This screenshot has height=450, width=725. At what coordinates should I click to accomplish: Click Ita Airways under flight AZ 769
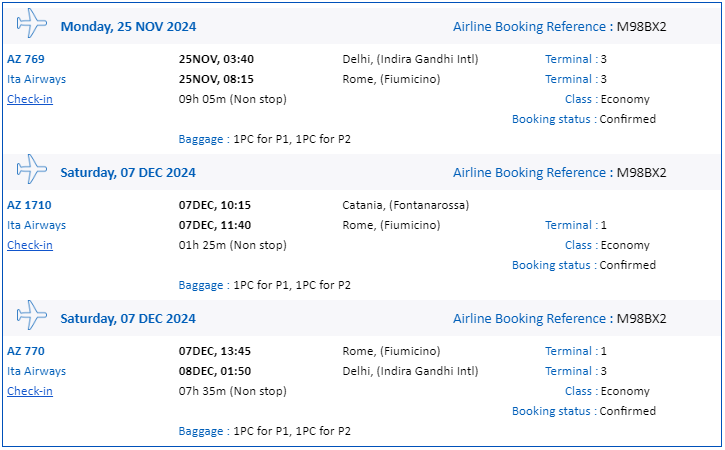coord(37,79)
